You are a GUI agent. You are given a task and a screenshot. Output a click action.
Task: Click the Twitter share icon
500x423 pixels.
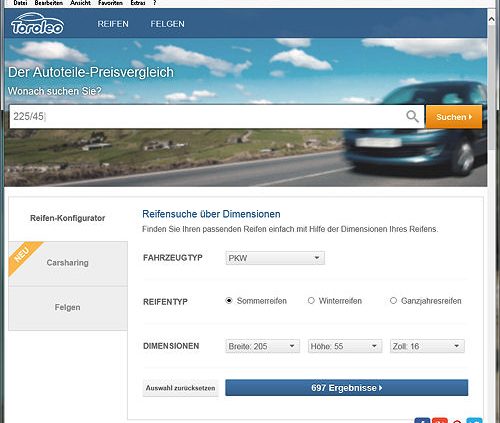474,420
